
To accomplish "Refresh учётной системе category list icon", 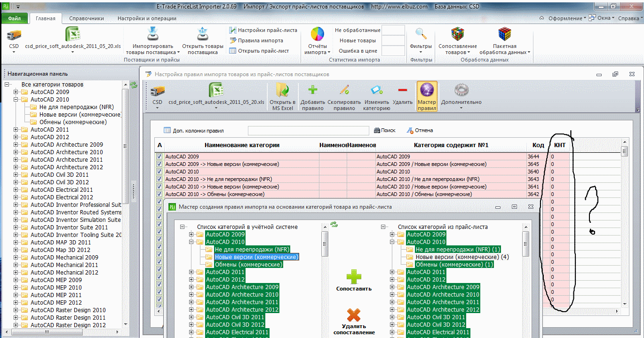I will [x=334, y=225].
